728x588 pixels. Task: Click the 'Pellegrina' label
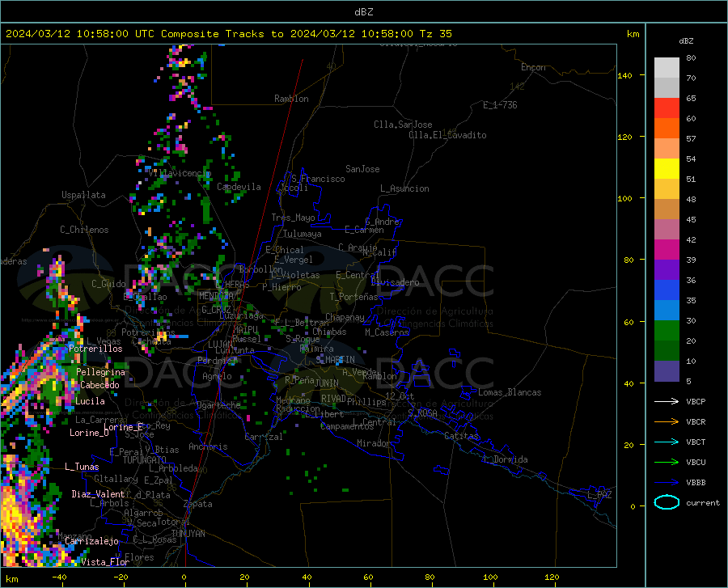click(101, 372)
